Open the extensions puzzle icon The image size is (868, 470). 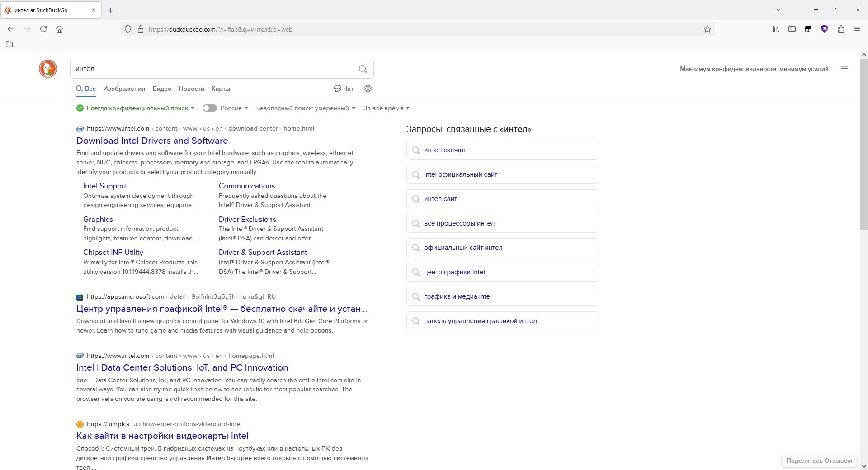coord(841,29)
